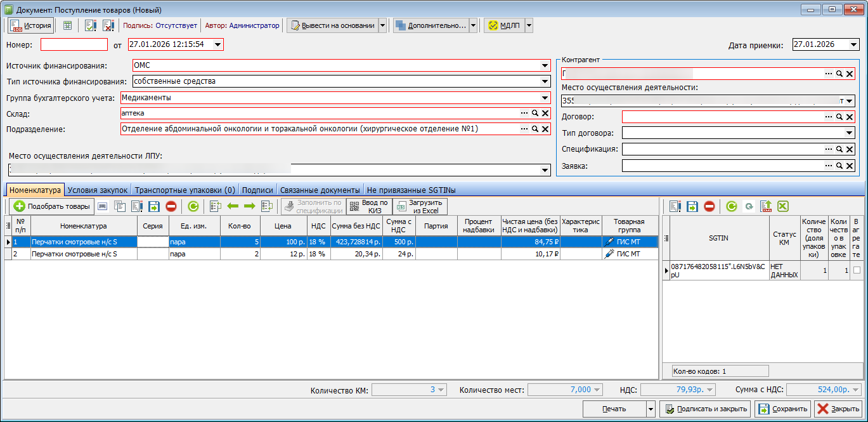Click the table grid icon next to История
The height and width of the screenshot is (422, 868).
[67, 25]
